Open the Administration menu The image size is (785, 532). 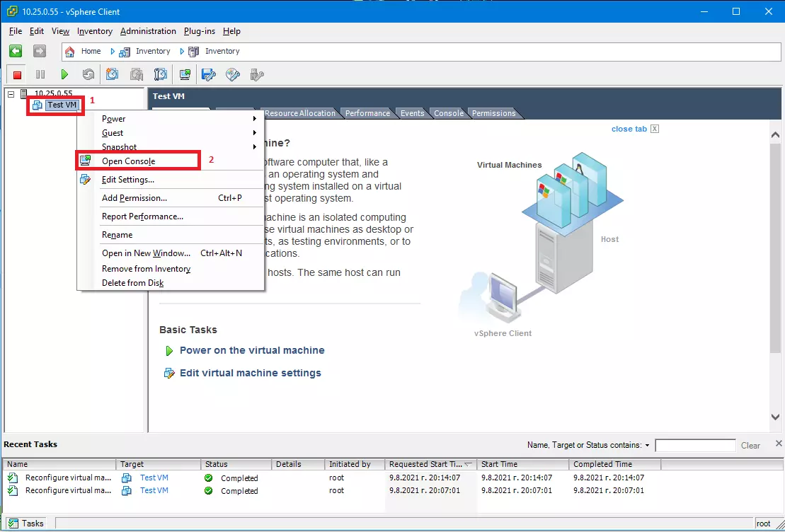pyautogui.click(x=148, y=31)
